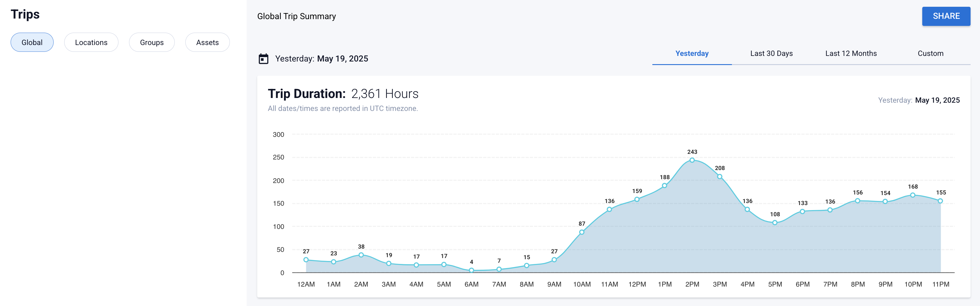The image size is (980, 306).
Task: Open the Last 12 Months tab
Action: pyautogui.click(x=851, y=53)
